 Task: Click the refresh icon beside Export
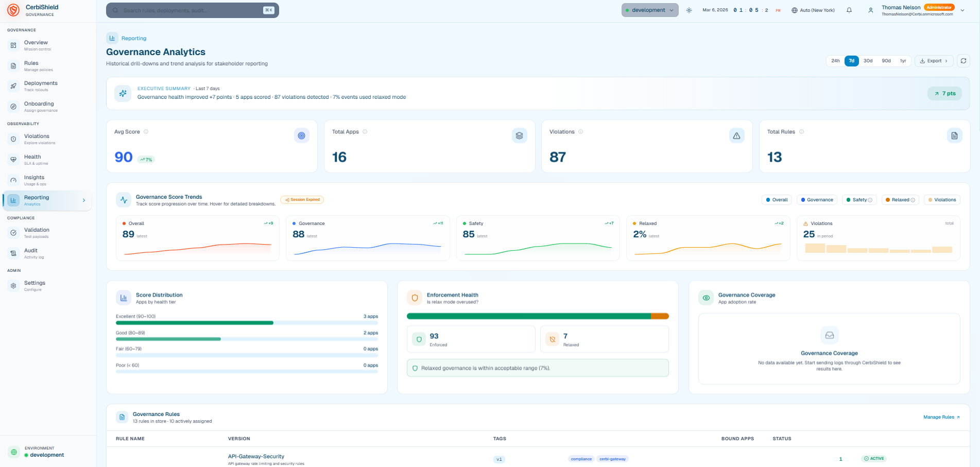tap(963, 61)
